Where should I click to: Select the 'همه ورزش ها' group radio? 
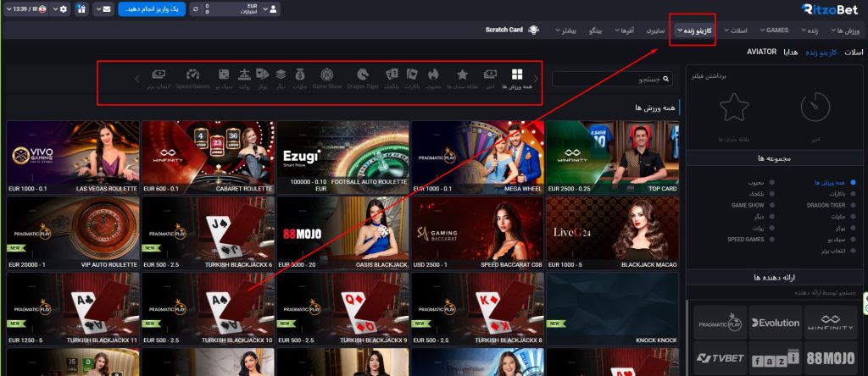(853, 182)
